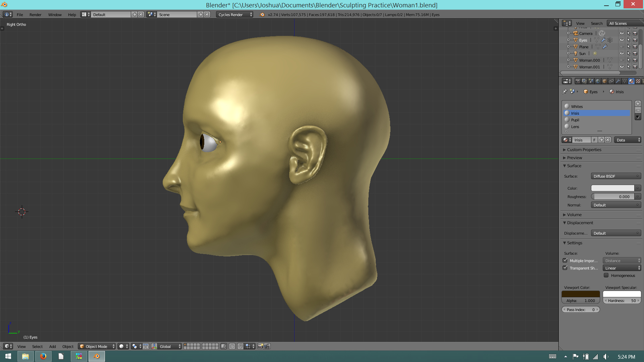The image size is (644, 362).
Task: Open the Global orientation dropdown
Action: point(170,346)
